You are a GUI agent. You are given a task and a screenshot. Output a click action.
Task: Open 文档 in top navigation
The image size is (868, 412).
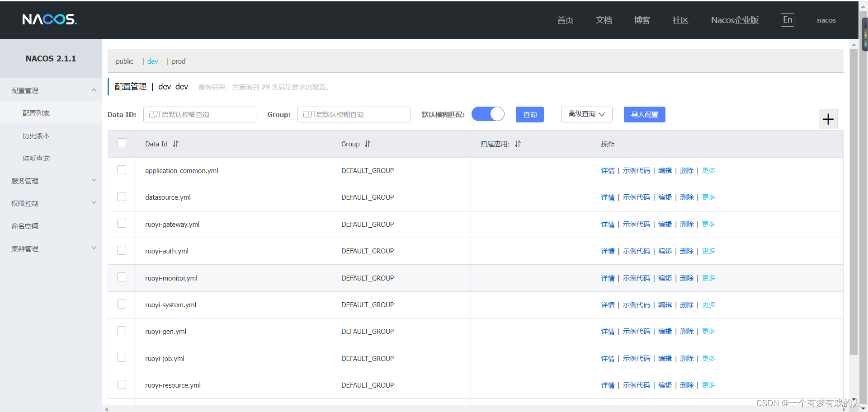pos(604,20)
